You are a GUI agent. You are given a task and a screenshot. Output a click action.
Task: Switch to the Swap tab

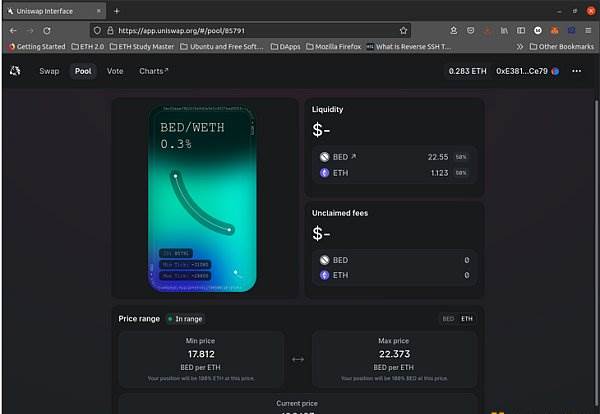tap(49, 71)
